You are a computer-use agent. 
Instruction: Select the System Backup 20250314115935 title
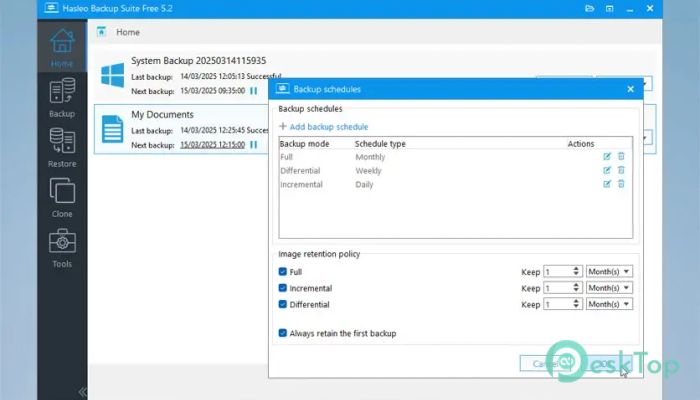(199, 60)
